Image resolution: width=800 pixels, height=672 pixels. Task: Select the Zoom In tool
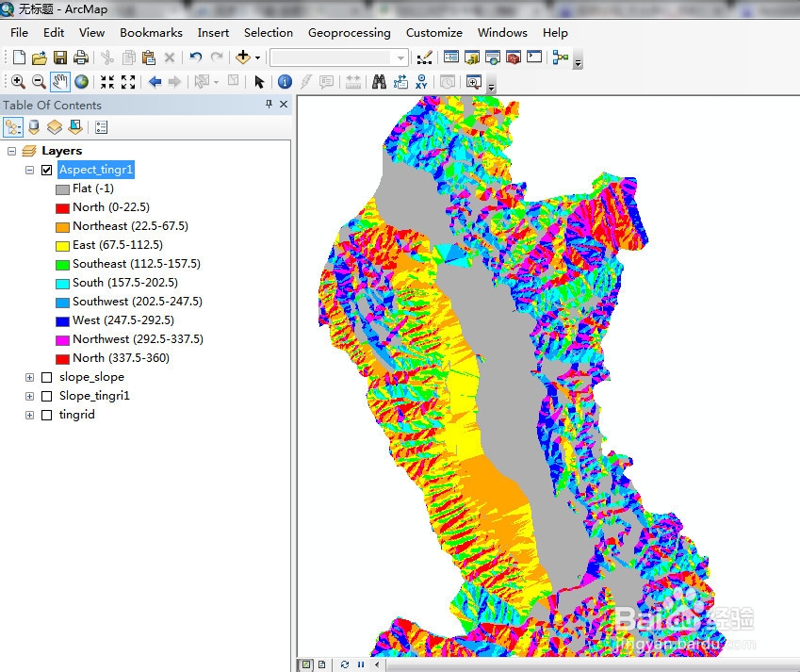click(x=18, y=82)
